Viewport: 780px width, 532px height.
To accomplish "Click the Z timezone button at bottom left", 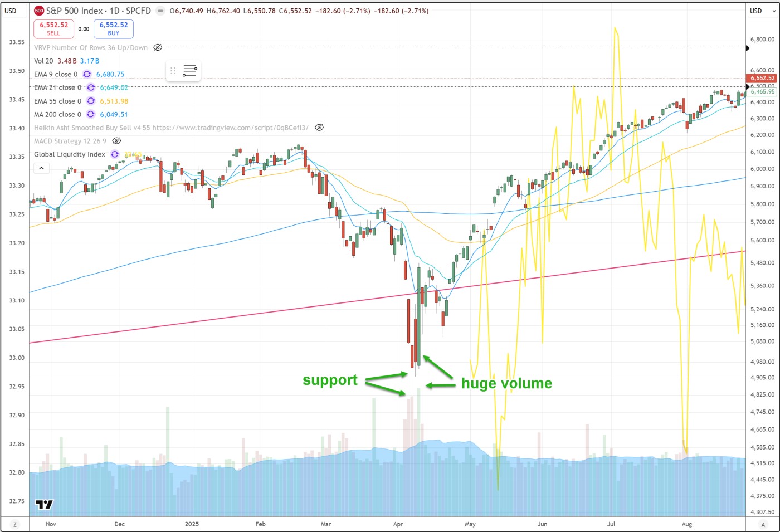I will point(15,524).
